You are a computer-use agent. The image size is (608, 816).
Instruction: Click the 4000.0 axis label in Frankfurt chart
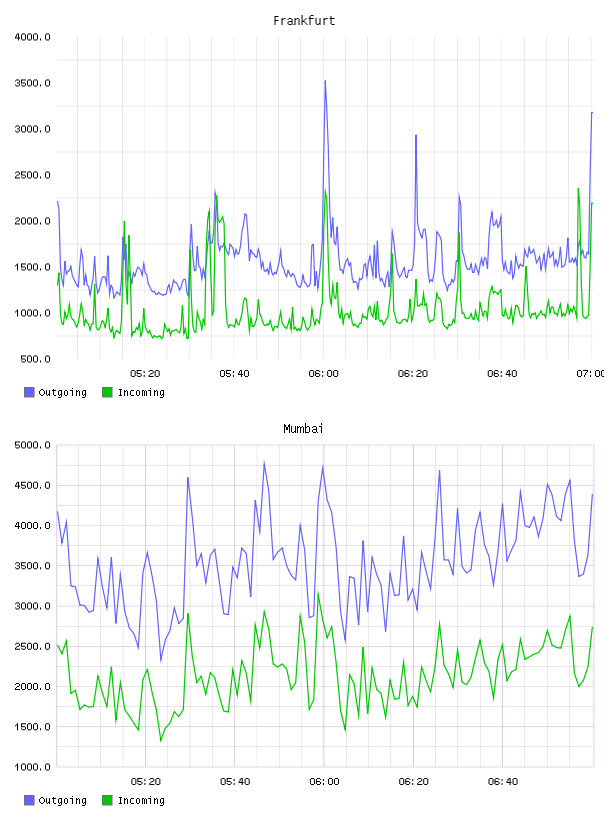pos(32,37)
